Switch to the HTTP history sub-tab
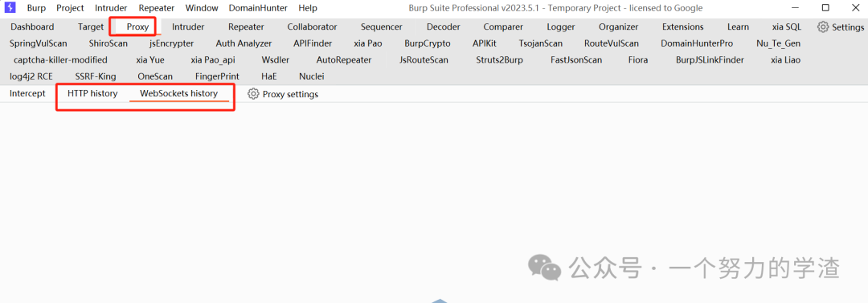868x303 pixels. point(92,93)
